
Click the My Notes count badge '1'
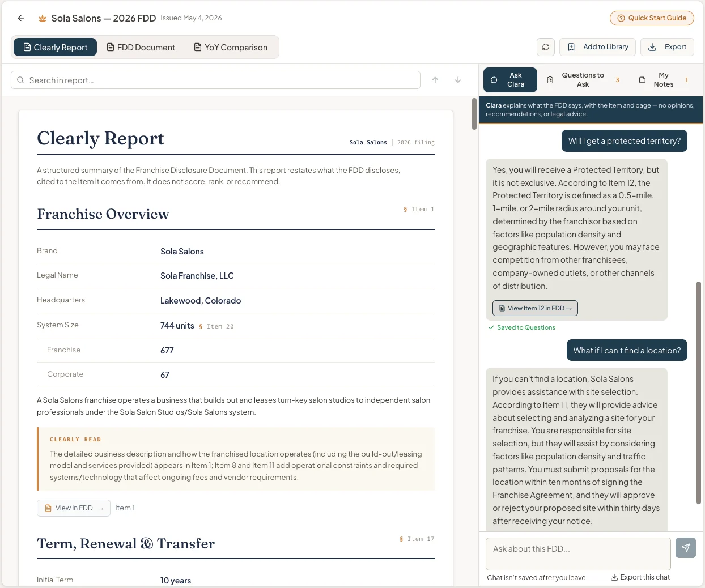tap(686, 80)
